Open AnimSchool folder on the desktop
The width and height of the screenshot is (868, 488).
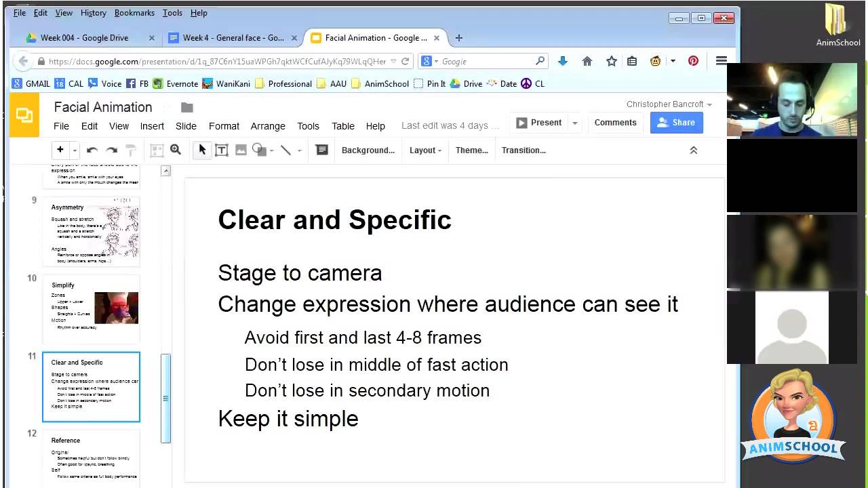pos(838,25)
